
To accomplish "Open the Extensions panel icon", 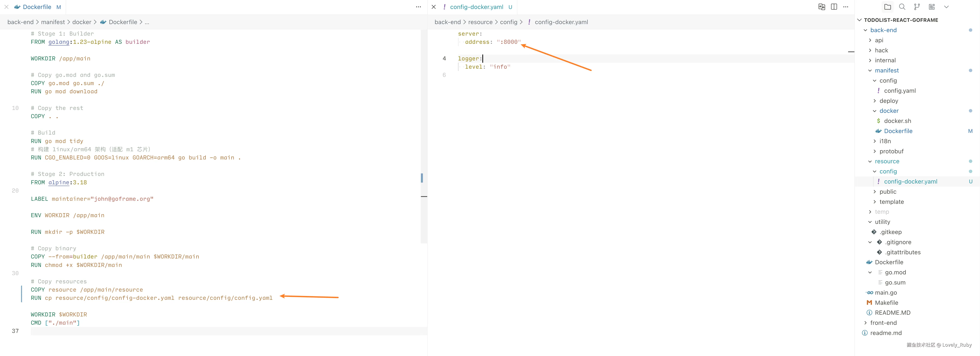I will pos(932,7).
